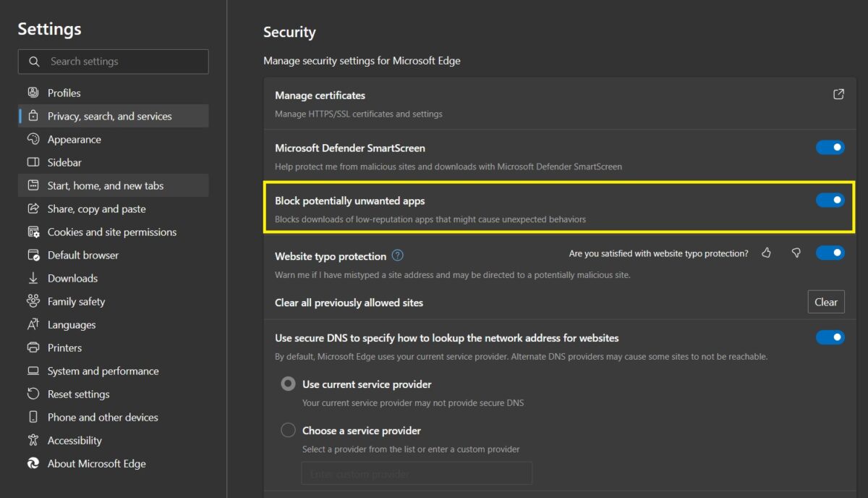The height and width of the screenshot is (498, 868).
Task: Click the Downloads arrow icon
Action: [x=33, y=278]
